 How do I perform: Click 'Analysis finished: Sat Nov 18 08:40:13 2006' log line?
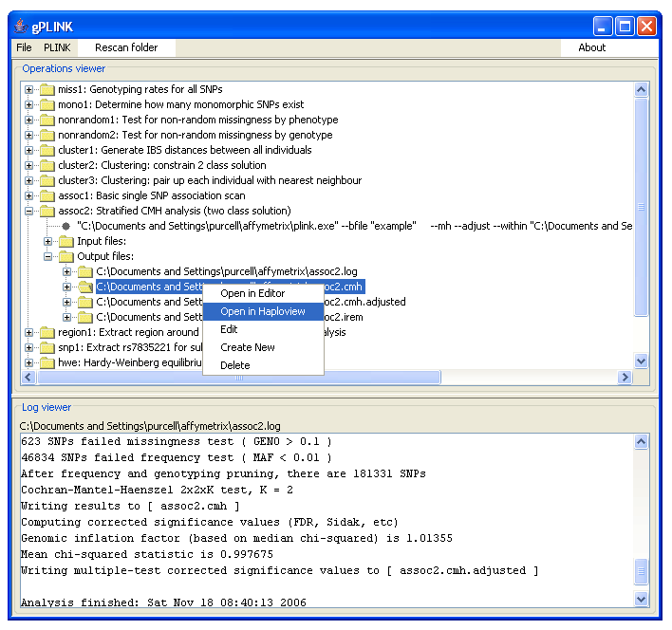[163, 602]
